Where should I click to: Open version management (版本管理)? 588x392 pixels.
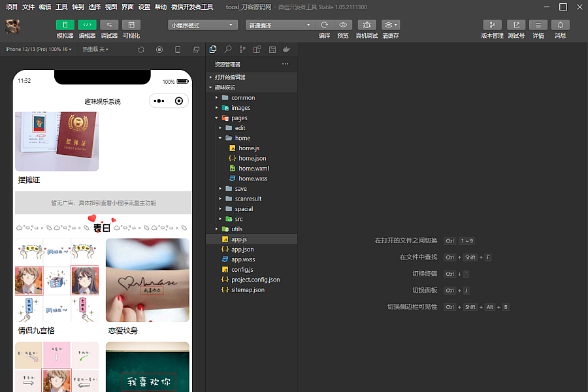pos(492,25)
